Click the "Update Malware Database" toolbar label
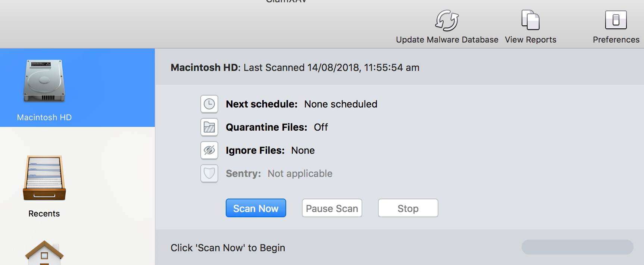 click(447, 40)
